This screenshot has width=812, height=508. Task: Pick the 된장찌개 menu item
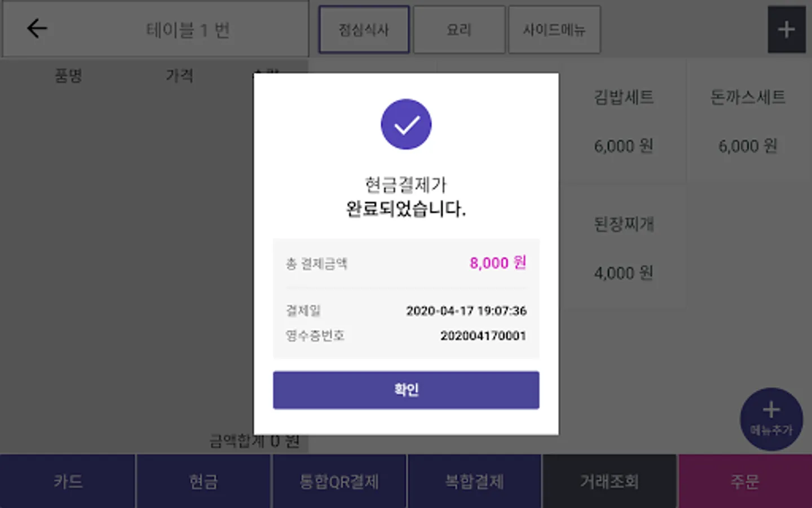tap(624, 248)
